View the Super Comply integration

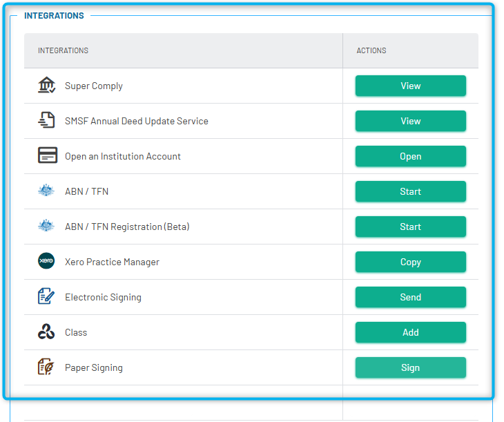click(x=411, y=86)
